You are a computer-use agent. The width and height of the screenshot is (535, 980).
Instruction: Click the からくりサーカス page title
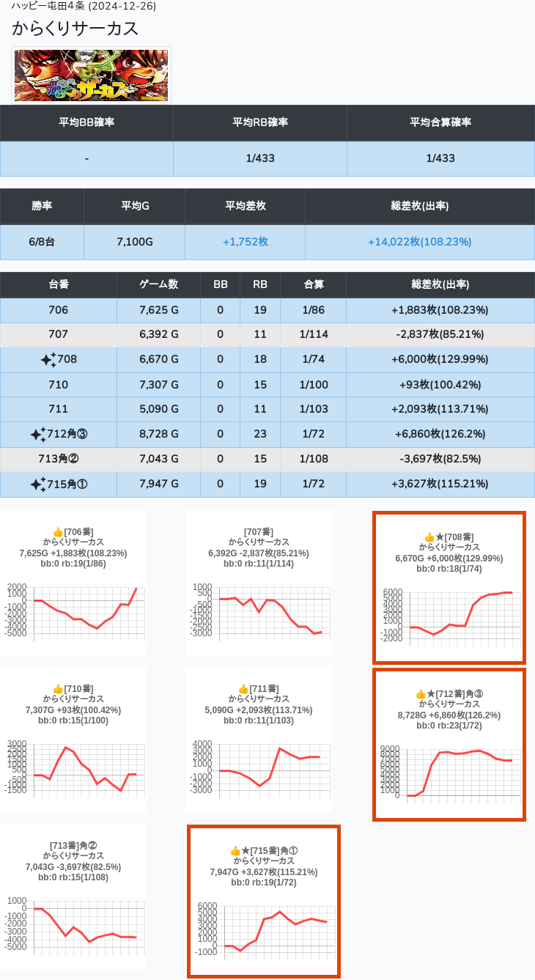[75, 29]
